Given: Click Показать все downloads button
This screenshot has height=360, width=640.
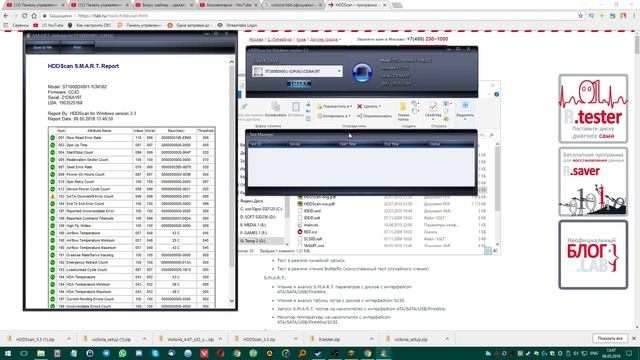Looking at the screenshot, I should tap(610, 338).
